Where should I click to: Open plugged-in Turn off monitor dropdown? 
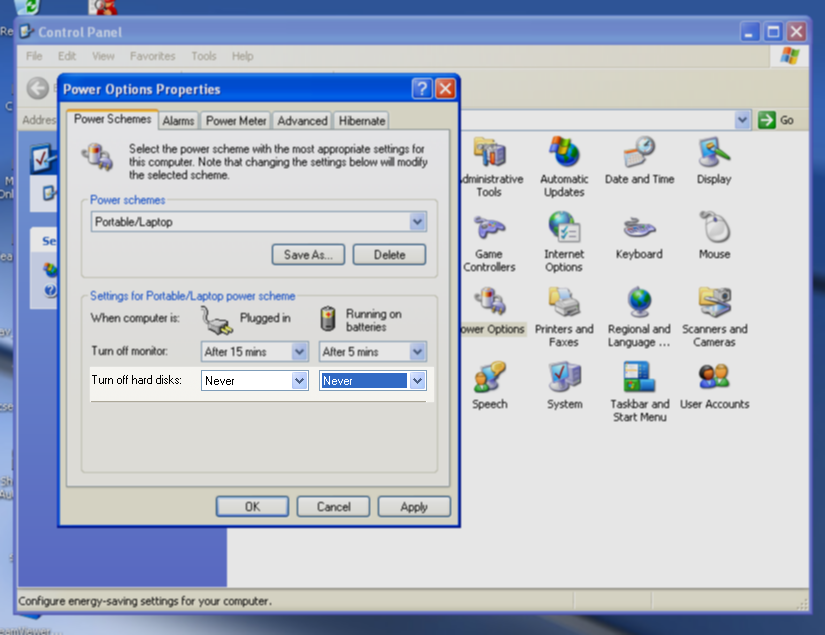tap(299, 351)
